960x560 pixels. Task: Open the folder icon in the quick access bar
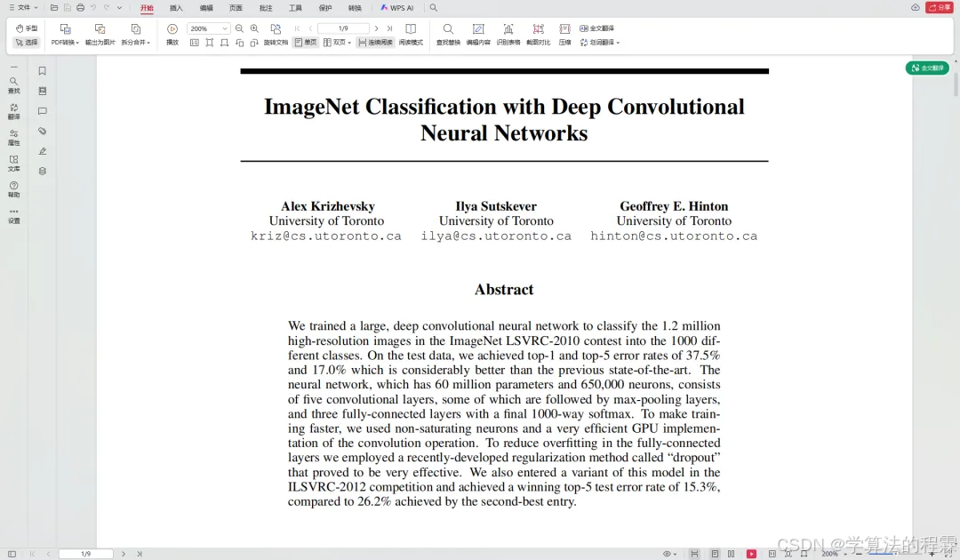pos(54,8)
